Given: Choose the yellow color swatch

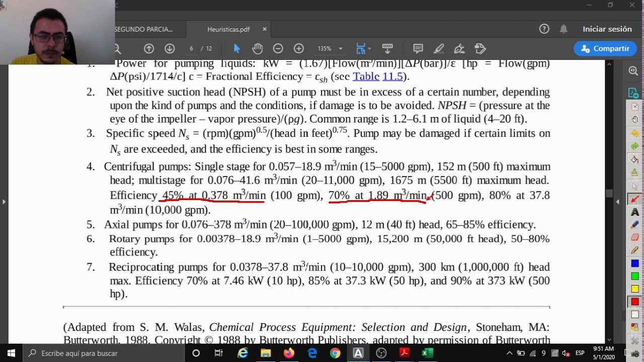Looking at the screenshot, I should (x=635, y=289).
